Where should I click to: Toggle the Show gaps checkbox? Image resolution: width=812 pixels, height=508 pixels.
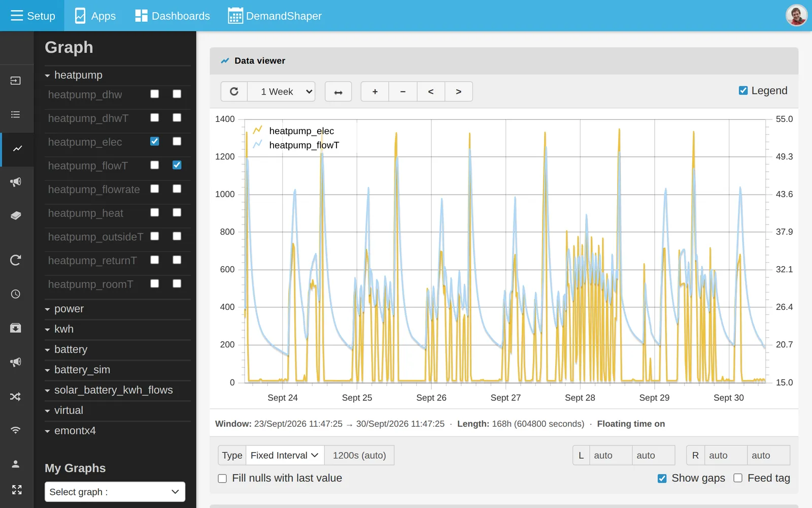pos(662,479)
